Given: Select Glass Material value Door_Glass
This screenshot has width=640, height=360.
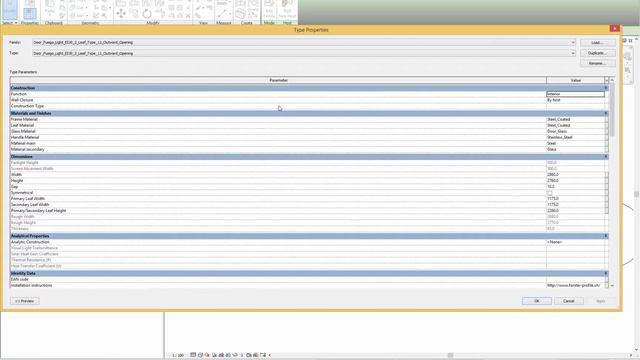Looking at the screenshot, I should (576, 131).
